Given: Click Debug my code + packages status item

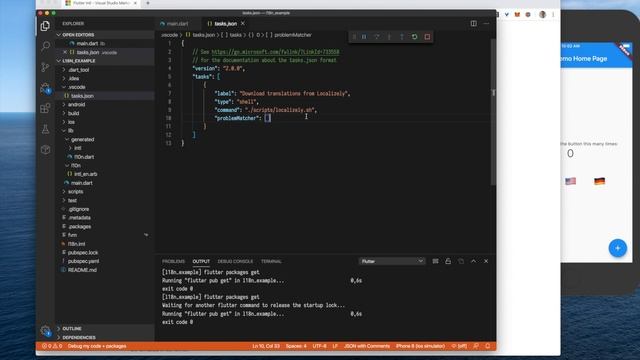Looking at the screenshot, I should 97,346.
